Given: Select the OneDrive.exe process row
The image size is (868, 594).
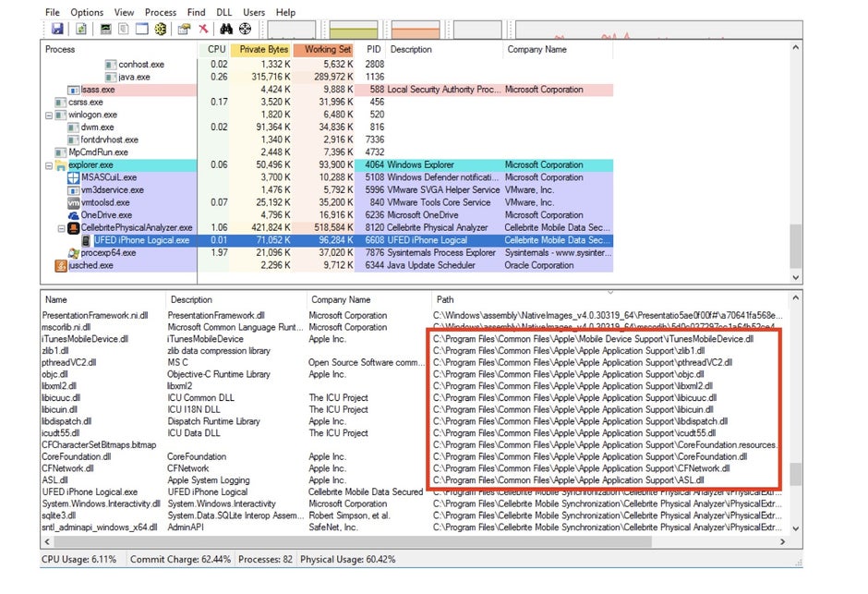Looking at the screenshot, I should 106,215.
